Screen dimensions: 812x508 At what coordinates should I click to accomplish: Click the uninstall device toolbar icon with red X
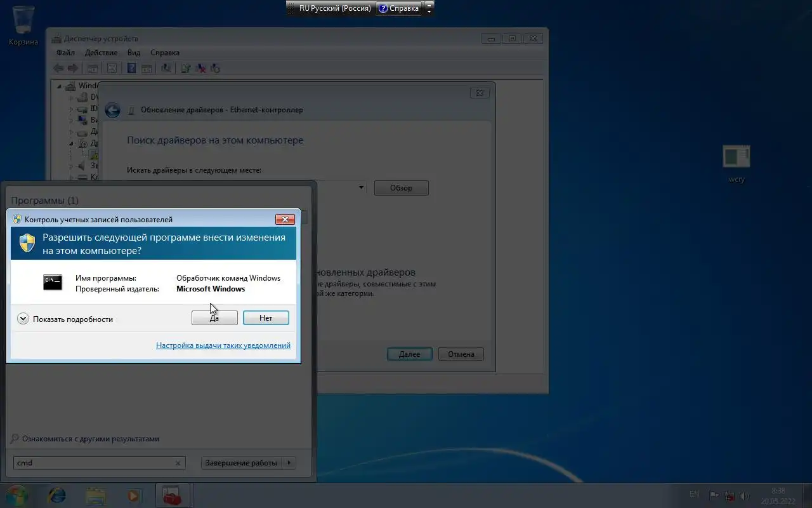click(201, 69)
